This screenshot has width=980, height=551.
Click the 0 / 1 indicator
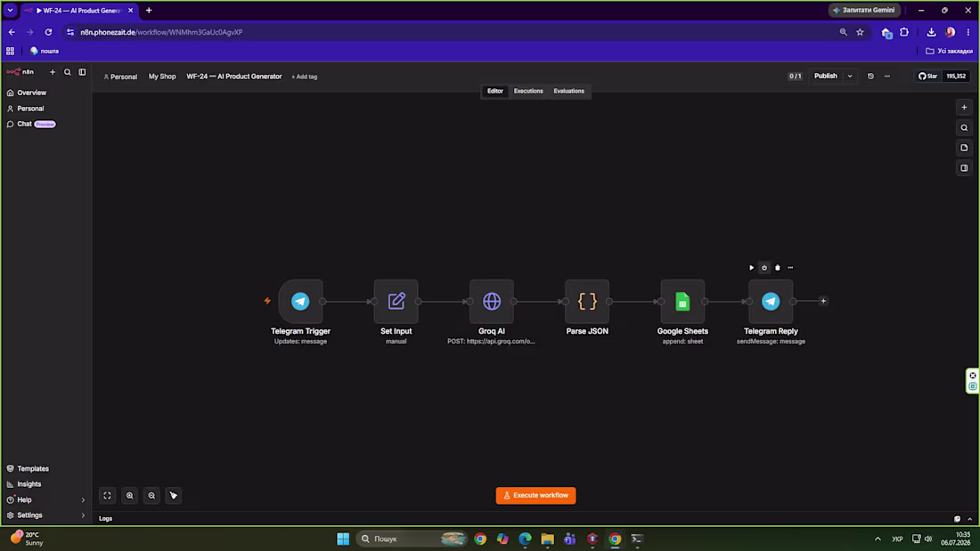[x=795, y=77]
